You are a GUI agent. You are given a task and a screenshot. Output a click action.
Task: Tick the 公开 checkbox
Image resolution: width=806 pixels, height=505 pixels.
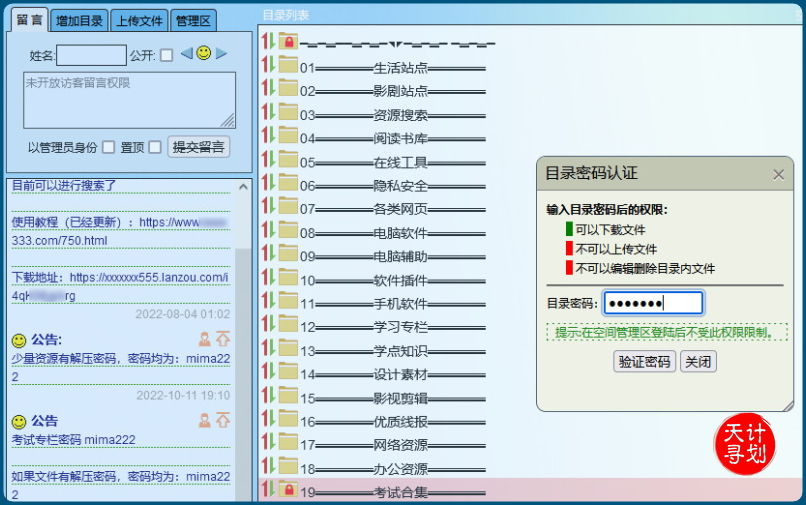pos(166,55)
